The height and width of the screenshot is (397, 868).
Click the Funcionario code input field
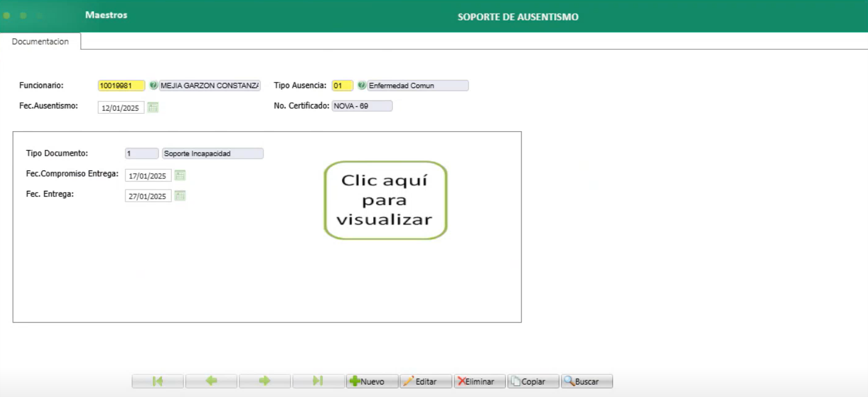[x=121, y=85]
